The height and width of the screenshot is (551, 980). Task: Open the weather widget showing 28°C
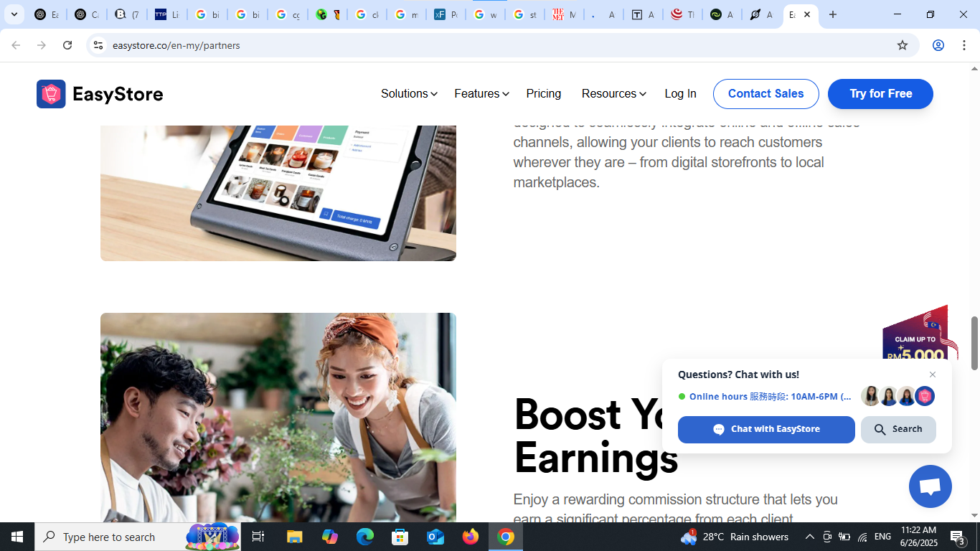click(735, 537)
